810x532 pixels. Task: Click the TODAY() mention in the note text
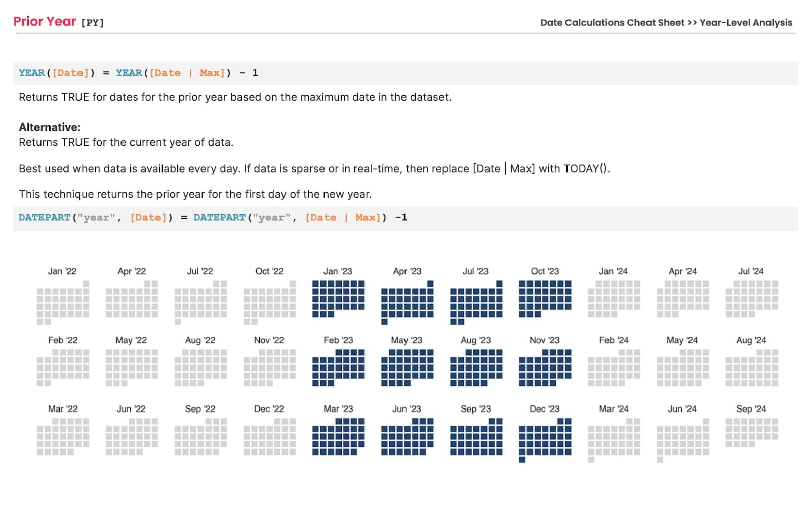(x=585, y=168)
